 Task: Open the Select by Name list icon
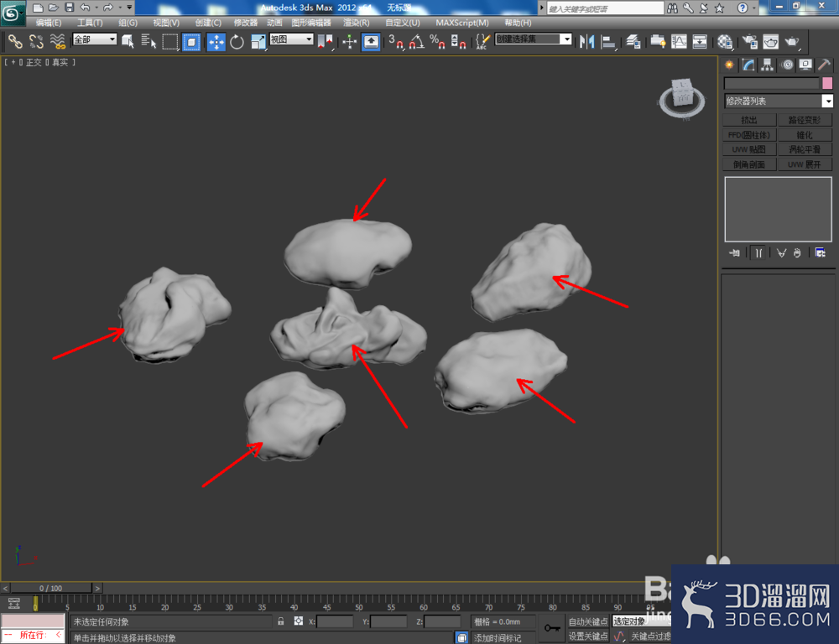(x=149, y=41)
